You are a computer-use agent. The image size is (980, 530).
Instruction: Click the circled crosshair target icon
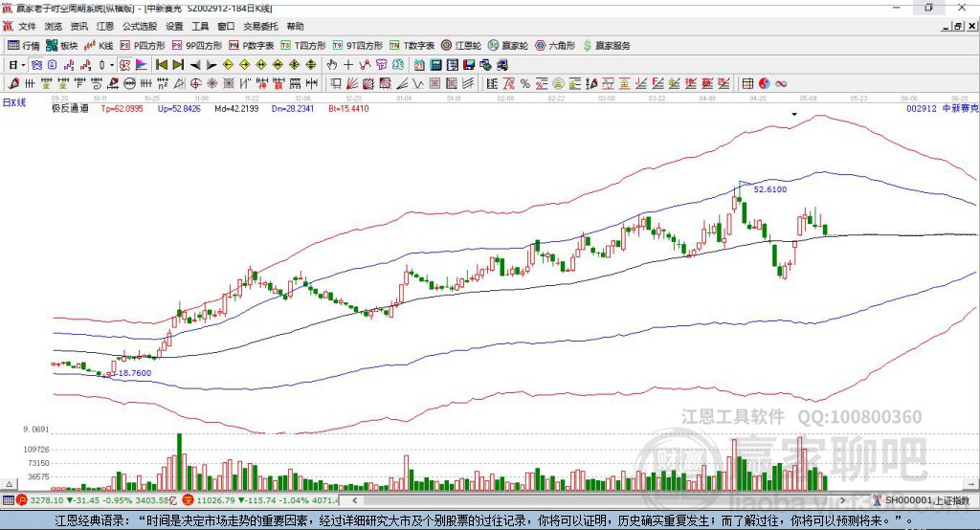195,83
